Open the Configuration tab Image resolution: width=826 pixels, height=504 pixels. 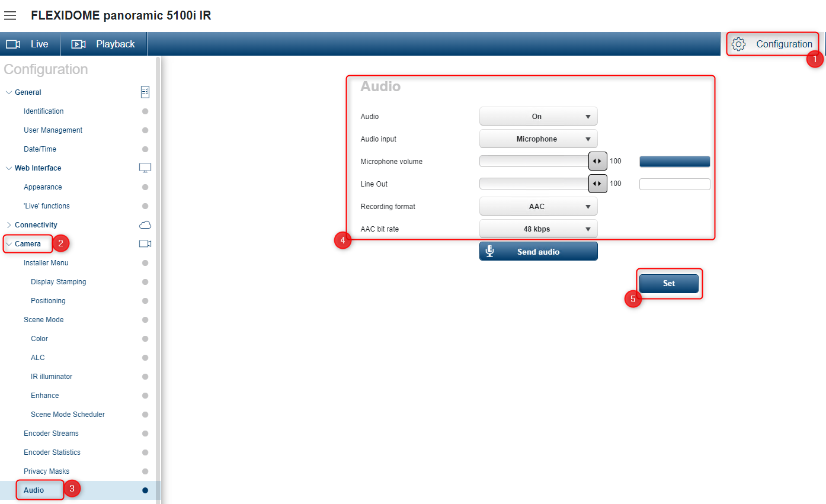click(773, 44)
